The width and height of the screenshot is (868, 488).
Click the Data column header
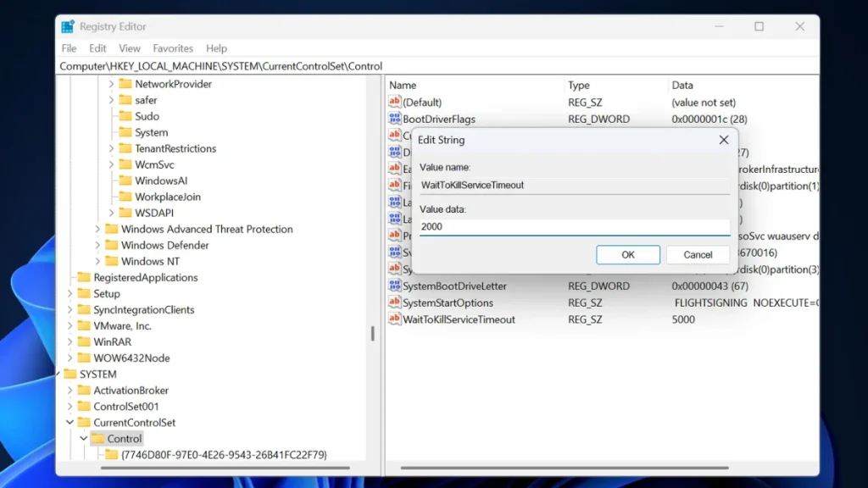pyautogui.click(x=682, y=86)
